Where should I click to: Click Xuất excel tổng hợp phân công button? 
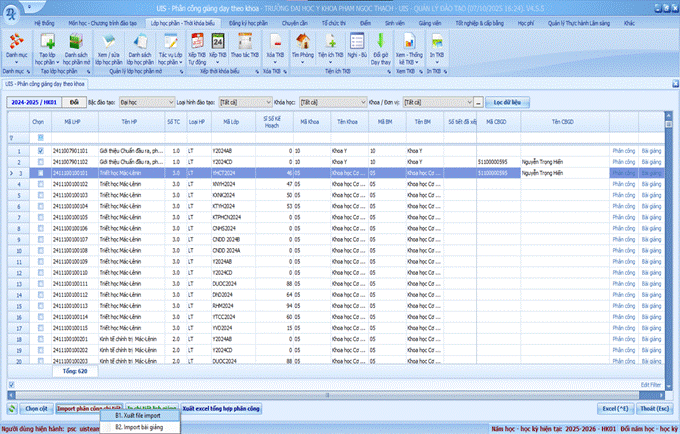coord(221,409)
